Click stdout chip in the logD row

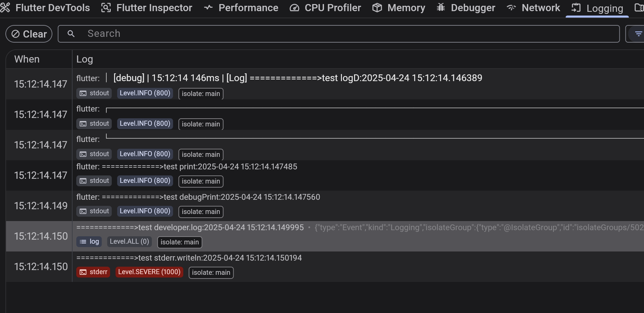[x=94, y=93]
